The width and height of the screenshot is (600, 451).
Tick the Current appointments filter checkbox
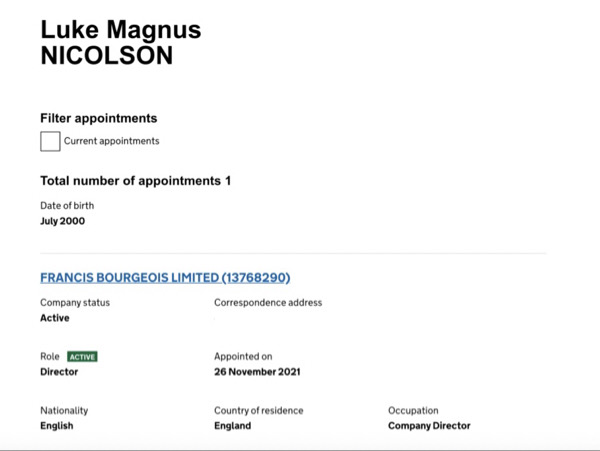[x=50, y=141]
